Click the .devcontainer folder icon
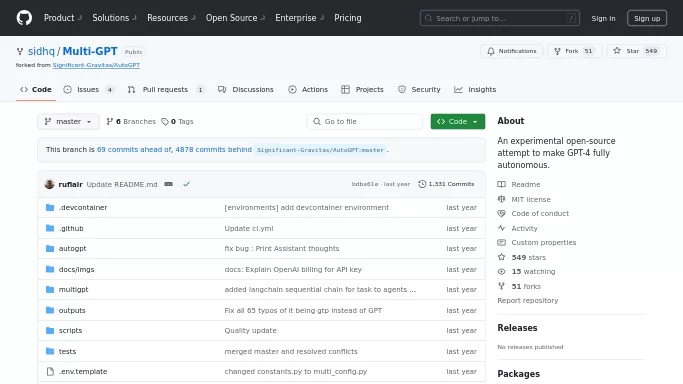Viewport: 683px width, 384px height. [50, 208]
